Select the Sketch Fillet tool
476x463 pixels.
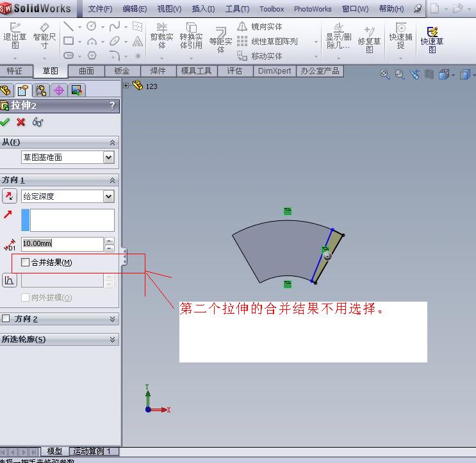[x=115, y=56]
